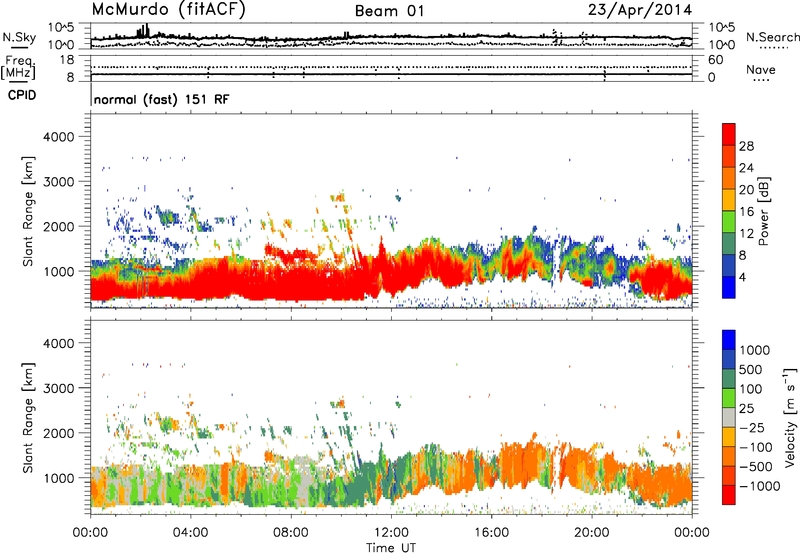This screenshot has height=554, width=800.
Task: Select the 'N.Sky' legend label
Action: point(19,37)
